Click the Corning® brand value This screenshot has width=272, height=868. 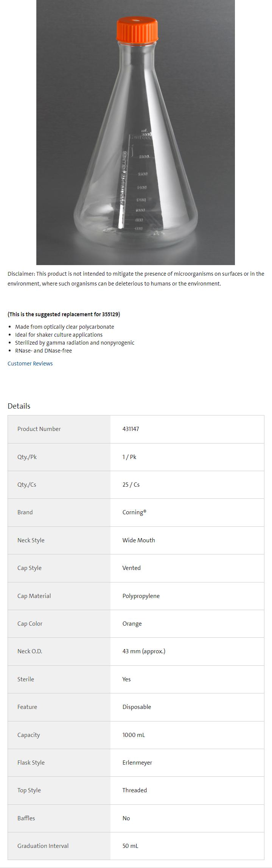click(x=134, y=512)
